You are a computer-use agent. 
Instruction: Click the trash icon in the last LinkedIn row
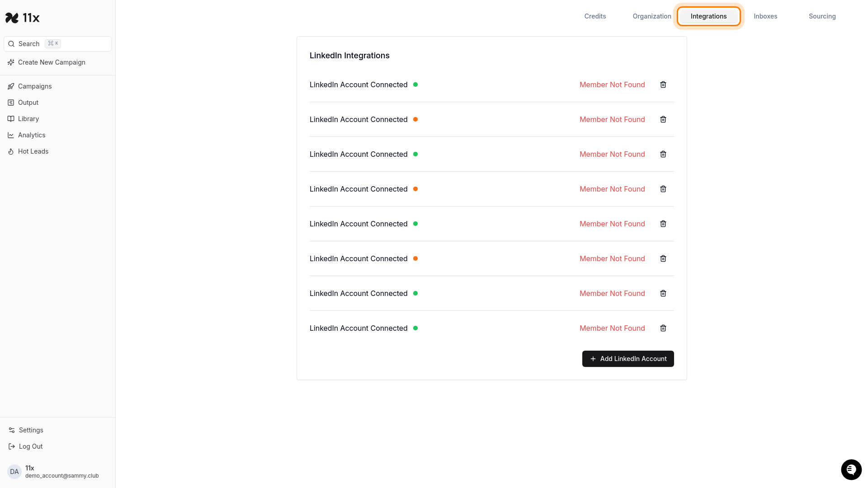click(663, 328)
